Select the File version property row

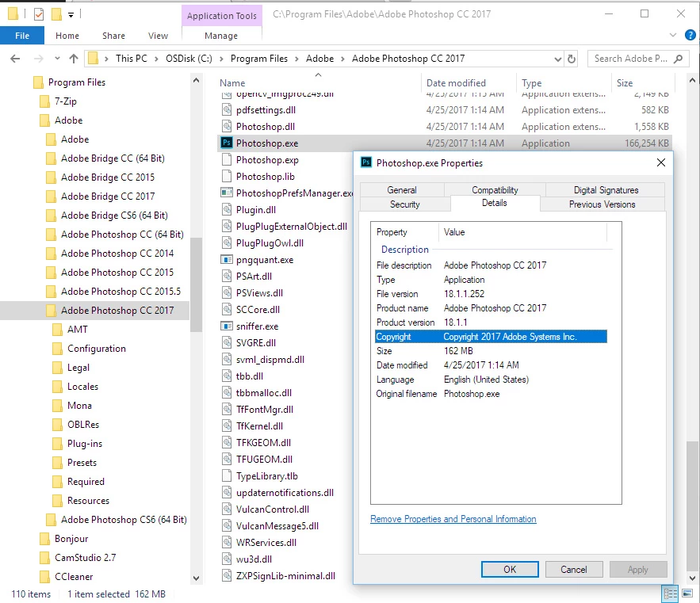coord(491,294)
